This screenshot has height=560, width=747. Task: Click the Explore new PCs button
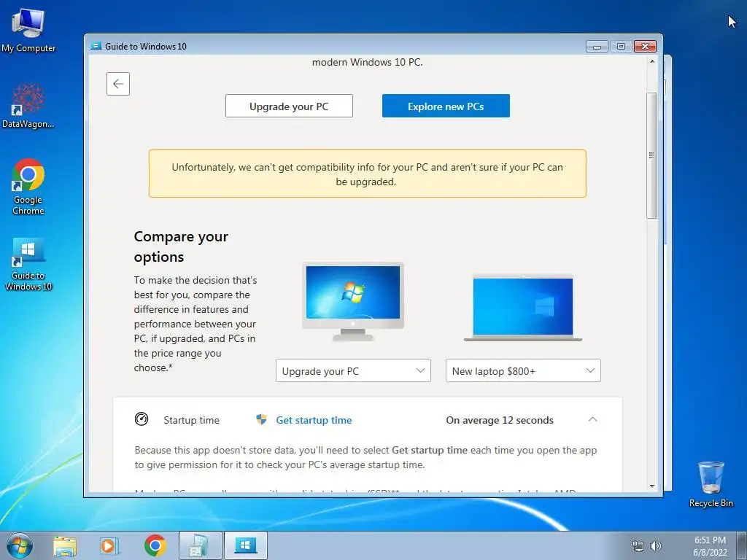click(446, 106)
